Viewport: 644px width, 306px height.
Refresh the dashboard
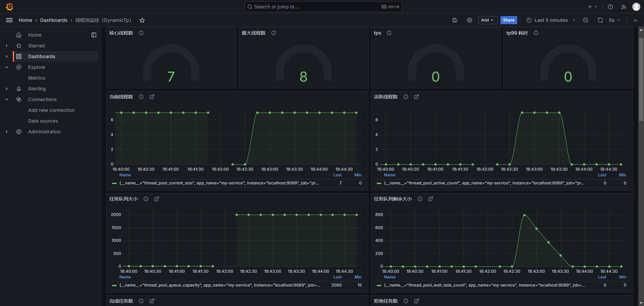[x=600, y=20]
